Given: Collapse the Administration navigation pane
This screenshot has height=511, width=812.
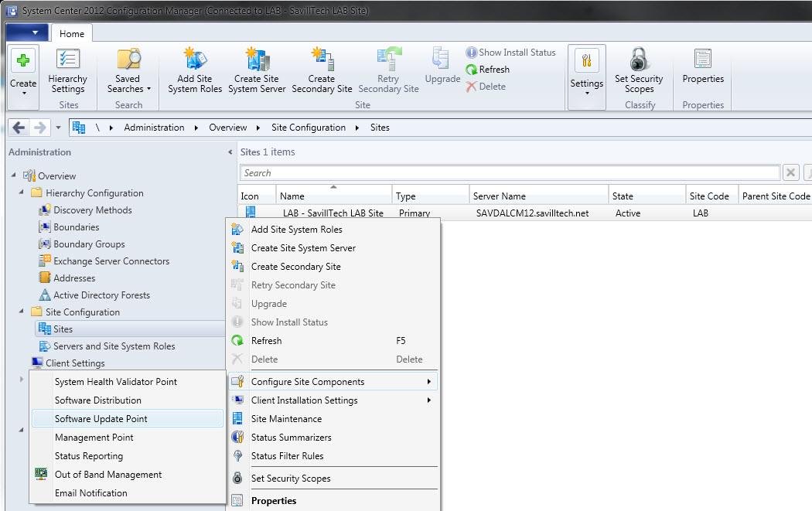Looking at the screenshot, I should pos(230,152).
